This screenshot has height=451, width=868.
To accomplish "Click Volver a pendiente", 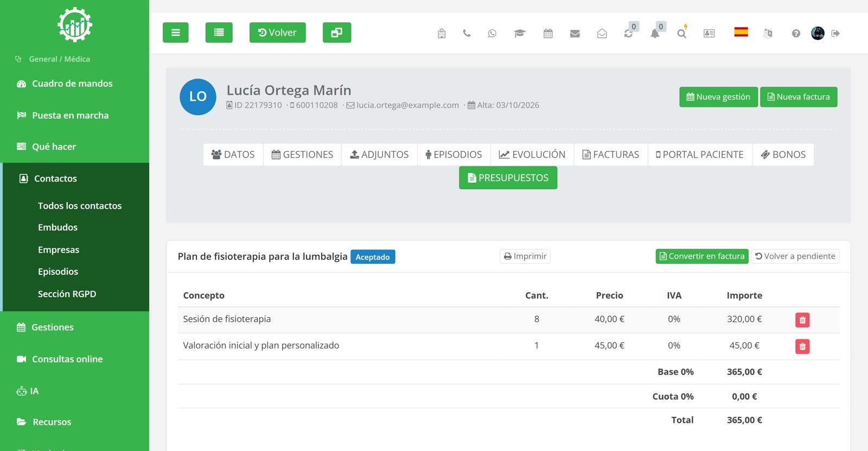I will point(795,256).
